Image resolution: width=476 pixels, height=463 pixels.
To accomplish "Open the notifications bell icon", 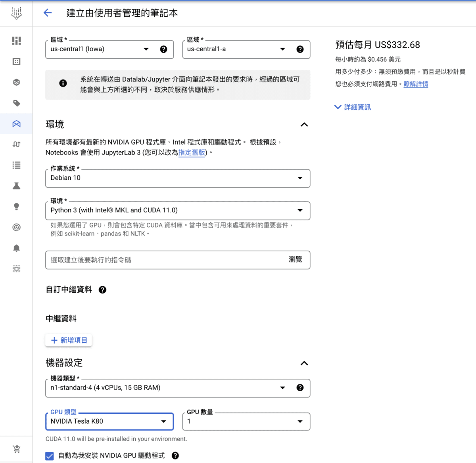I will 16,248.
